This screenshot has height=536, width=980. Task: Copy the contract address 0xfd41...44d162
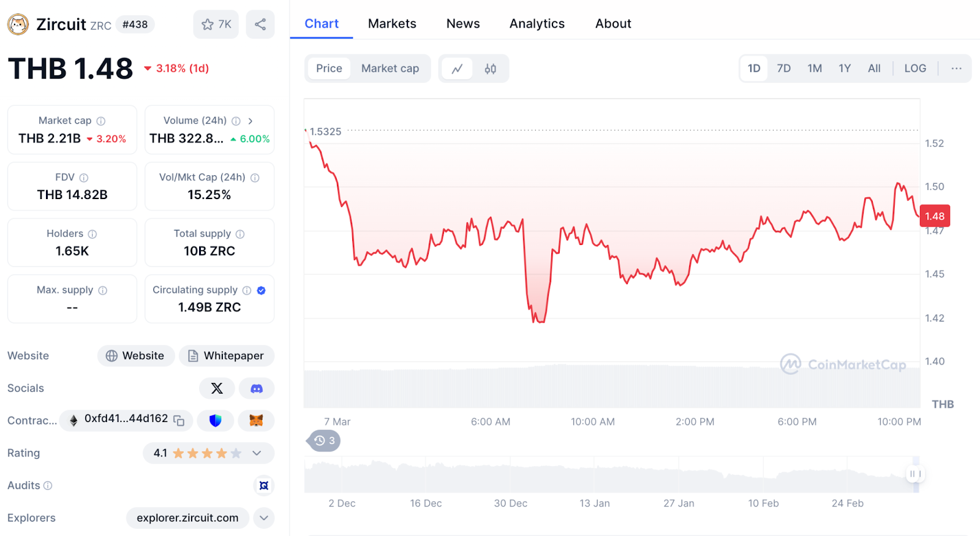[x=179, y=420]
